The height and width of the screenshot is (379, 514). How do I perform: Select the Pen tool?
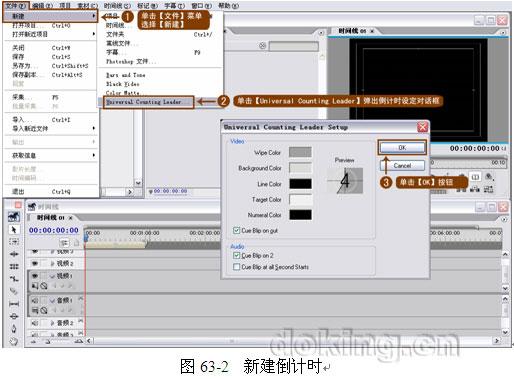click(x=14, y=329)
